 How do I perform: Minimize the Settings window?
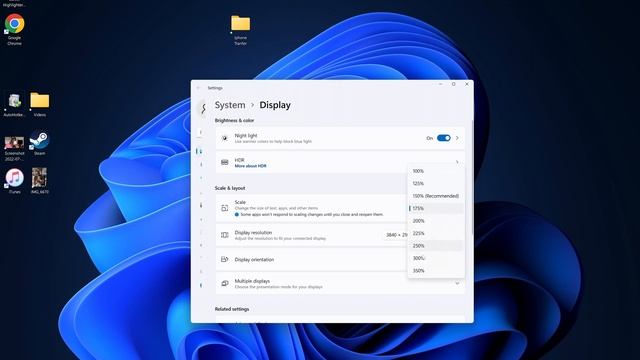click(x=440, y=84)
